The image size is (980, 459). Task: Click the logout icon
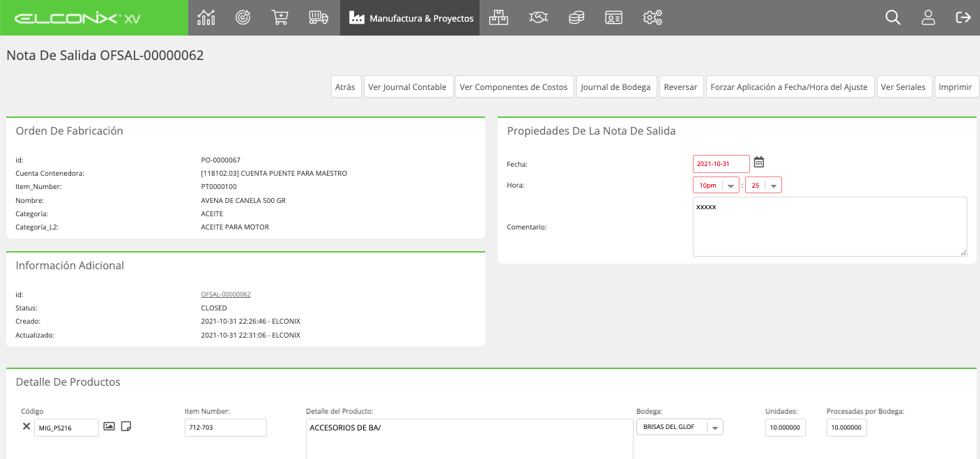(x=963, y=17)
